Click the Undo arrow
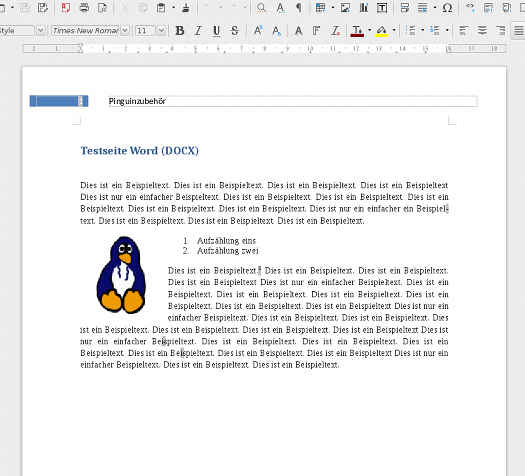The image size is (525, 476). (209, 7)
